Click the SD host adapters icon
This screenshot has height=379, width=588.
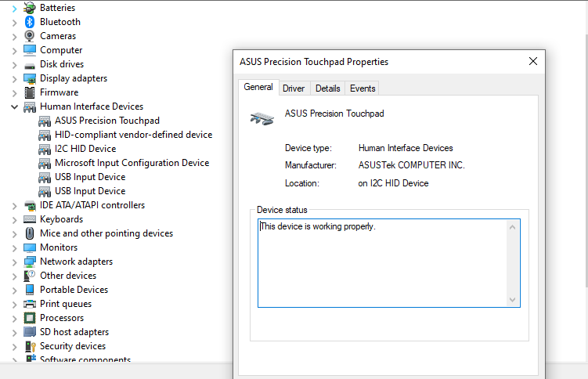click(x=30, y=332)
